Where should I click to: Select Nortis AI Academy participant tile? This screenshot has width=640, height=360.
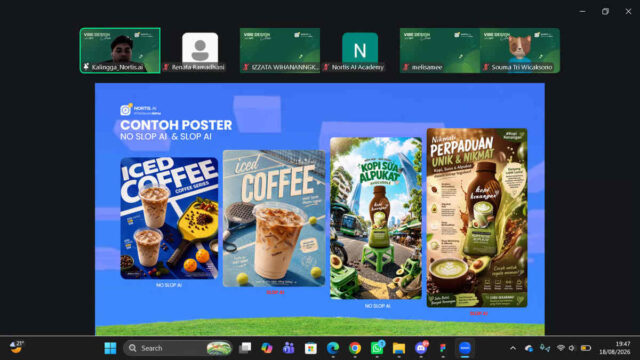pos(360,51)
